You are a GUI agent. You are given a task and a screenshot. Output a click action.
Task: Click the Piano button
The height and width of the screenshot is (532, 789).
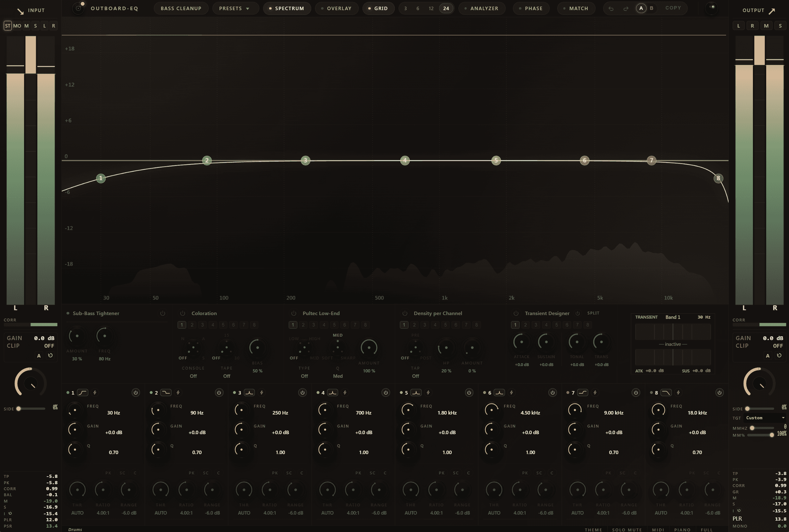(682, 529)
